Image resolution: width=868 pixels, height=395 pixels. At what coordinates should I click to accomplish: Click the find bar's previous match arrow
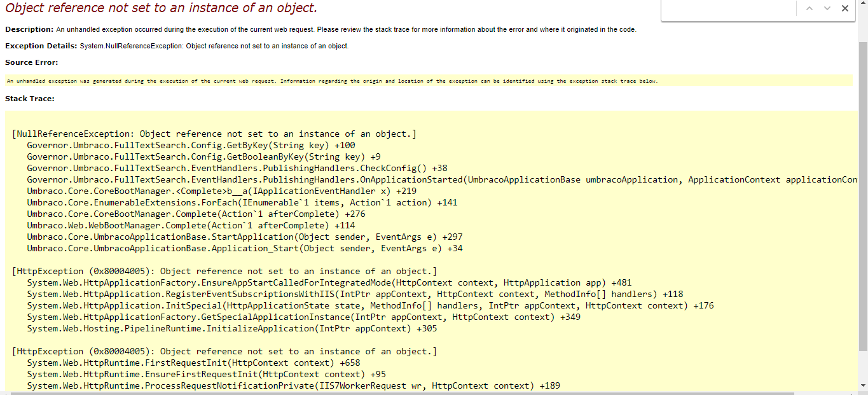[809, 8]
